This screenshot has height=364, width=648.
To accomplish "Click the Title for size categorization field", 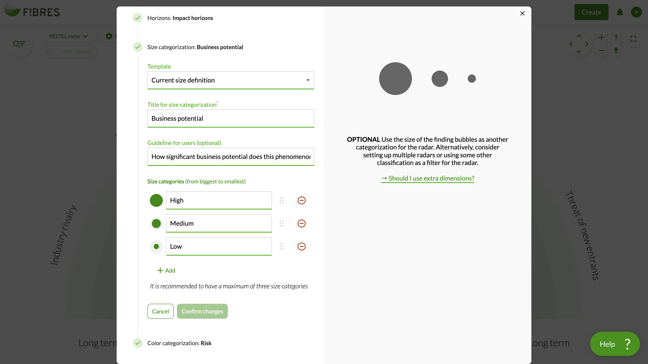I will click(x=231, y=119).
